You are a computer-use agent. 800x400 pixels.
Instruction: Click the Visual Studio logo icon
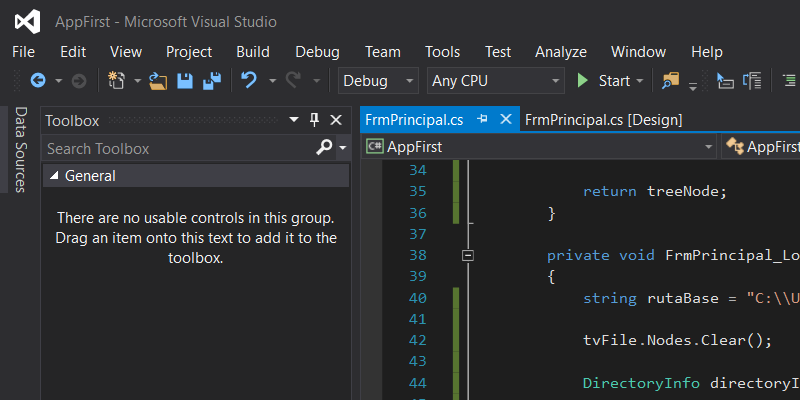(x=28, y=21)
